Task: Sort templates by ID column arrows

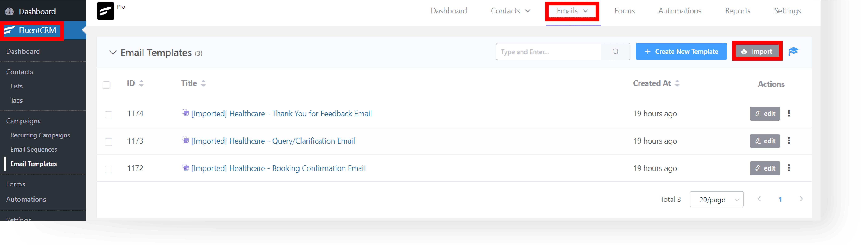Action: [x=141, y=83]
